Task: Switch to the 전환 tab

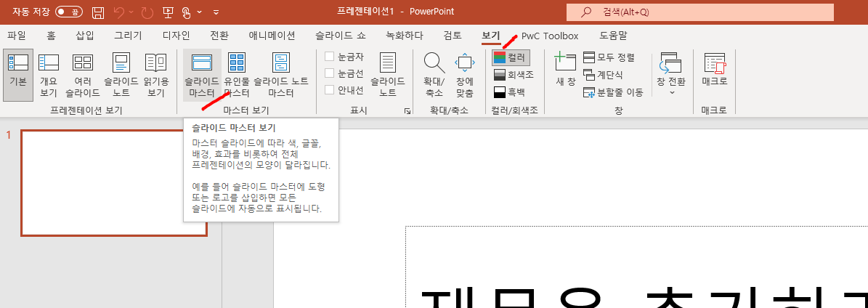Action: click(x=219, y=36)
